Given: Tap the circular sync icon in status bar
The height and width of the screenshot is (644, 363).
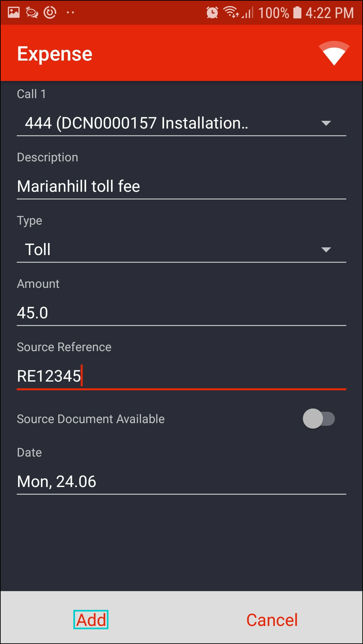Looking at the screenshot, I should pyautogui.click(x=50, y=12).
